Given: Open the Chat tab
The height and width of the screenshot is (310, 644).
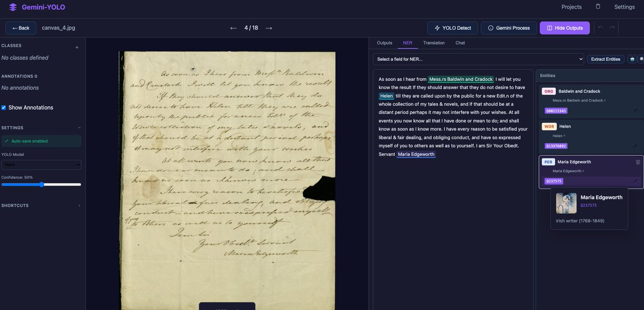Looking at the screenshot, I should click(x=460, y=43).
